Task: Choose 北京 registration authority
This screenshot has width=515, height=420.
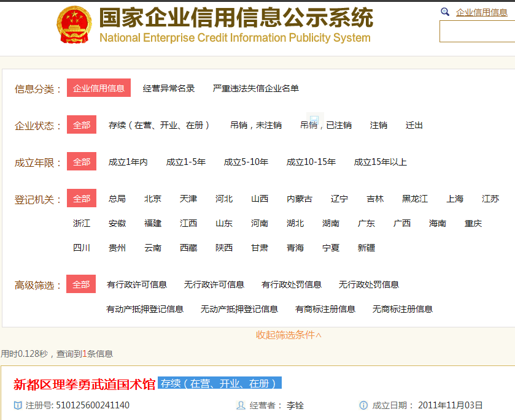Action: 153,199
